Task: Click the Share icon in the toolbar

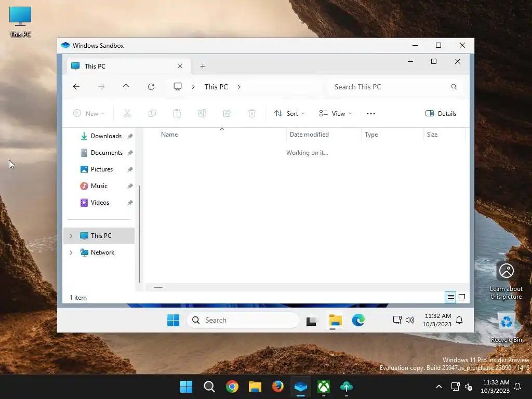Action: [227, 113]
